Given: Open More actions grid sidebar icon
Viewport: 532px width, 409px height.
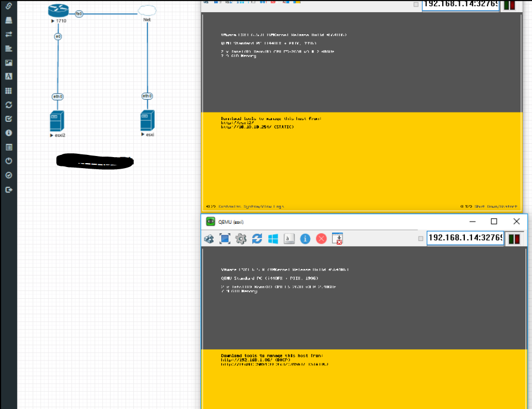Looking at the screenshot, I should pos(9,91).
